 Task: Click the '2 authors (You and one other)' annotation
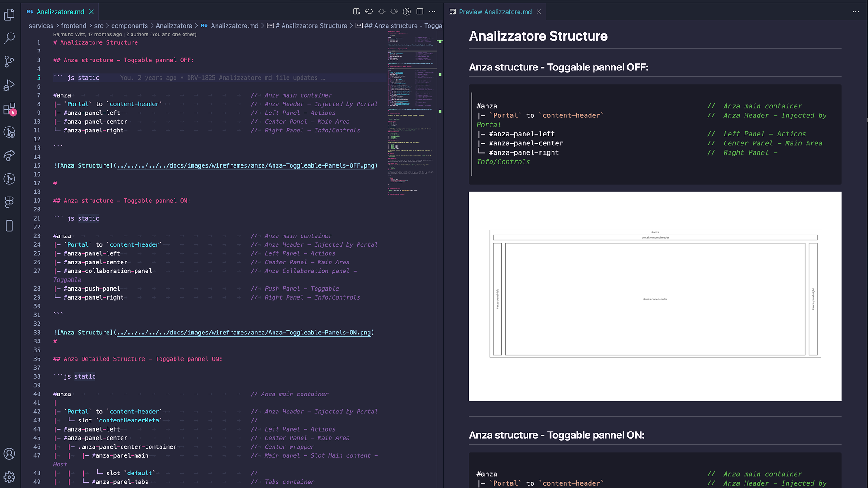(161, 34)
